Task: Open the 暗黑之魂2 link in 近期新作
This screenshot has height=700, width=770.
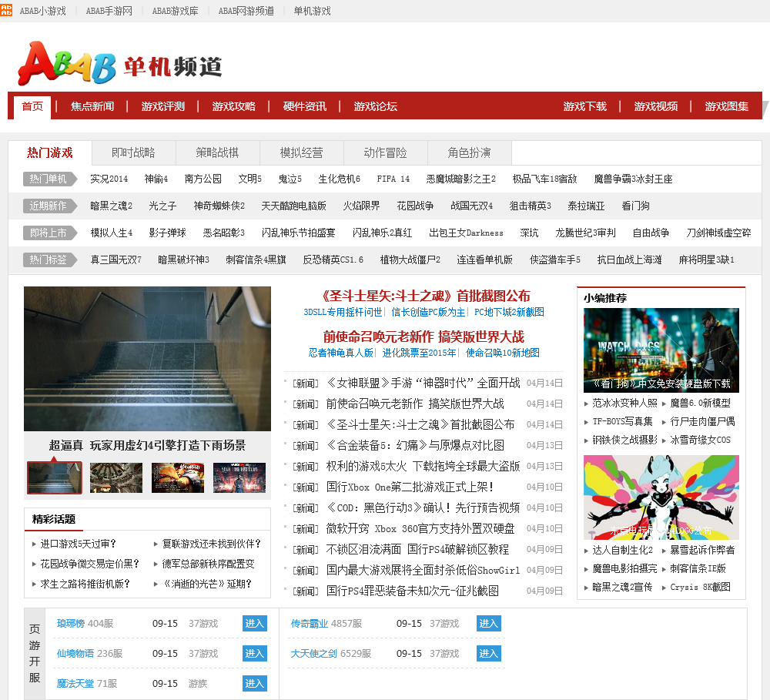Action: click(111, 206)
